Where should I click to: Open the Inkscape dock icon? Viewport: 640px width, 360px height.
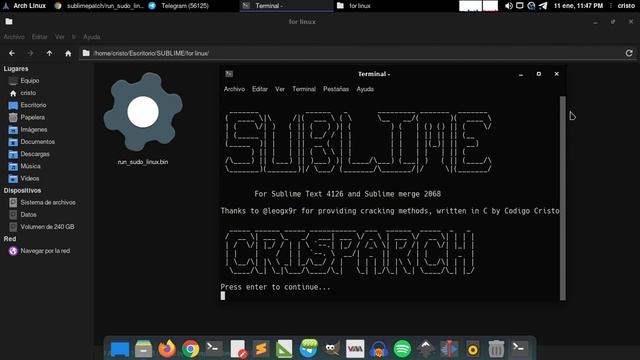tap(426, 349)
